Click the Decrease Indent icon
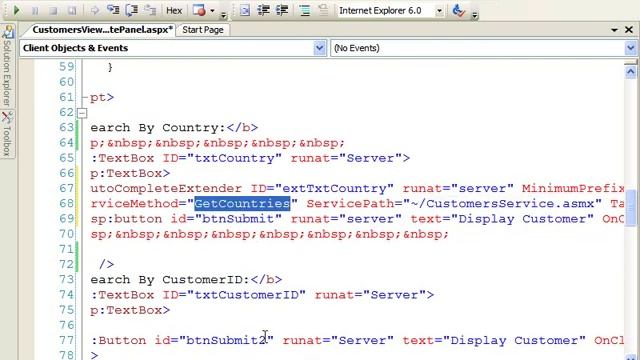640x360 pixels. click(263, 11)
